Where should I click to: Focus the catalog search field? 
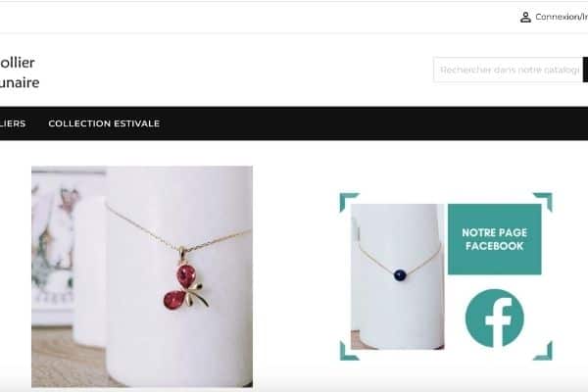[x=508, y=70]
